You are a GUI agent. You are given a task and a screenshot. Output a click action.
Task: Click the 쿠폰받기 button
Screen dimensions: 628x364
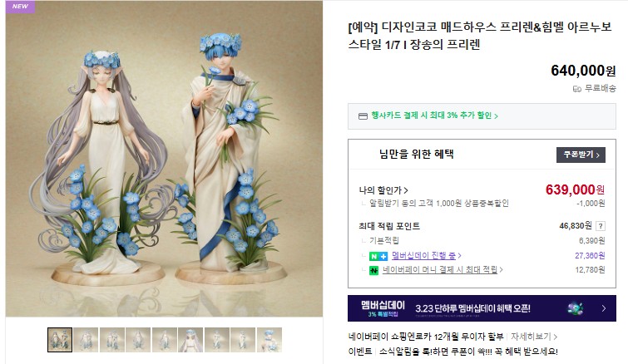[x=581, y=155]
